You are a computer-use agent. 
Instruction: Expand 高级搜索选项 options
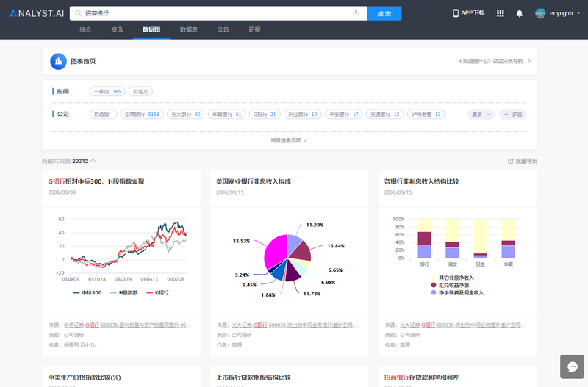click(289, 140)
